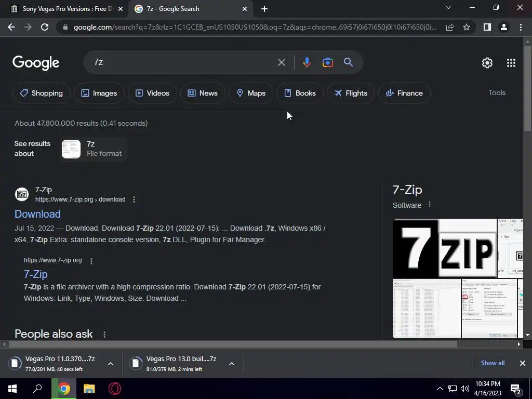
Task: Show all downloads
Action: pyautogui.click(x=493, y=363)
